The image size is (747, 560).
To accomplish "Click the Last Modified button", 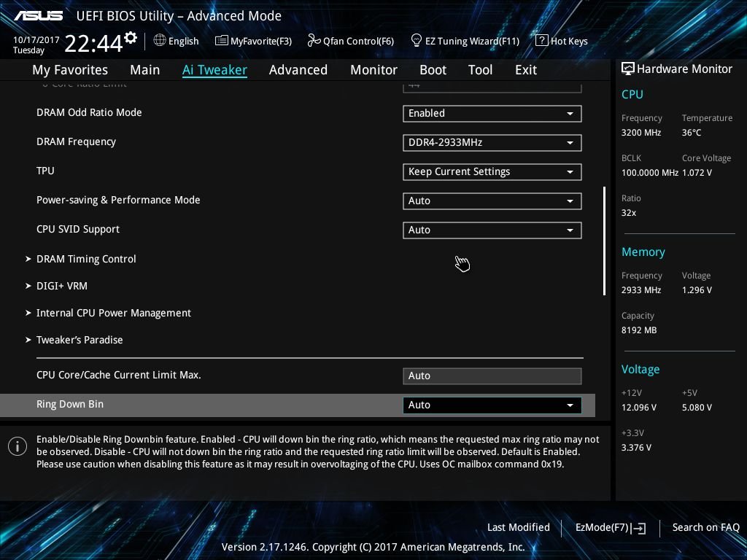I will click(x=519, y=528).
